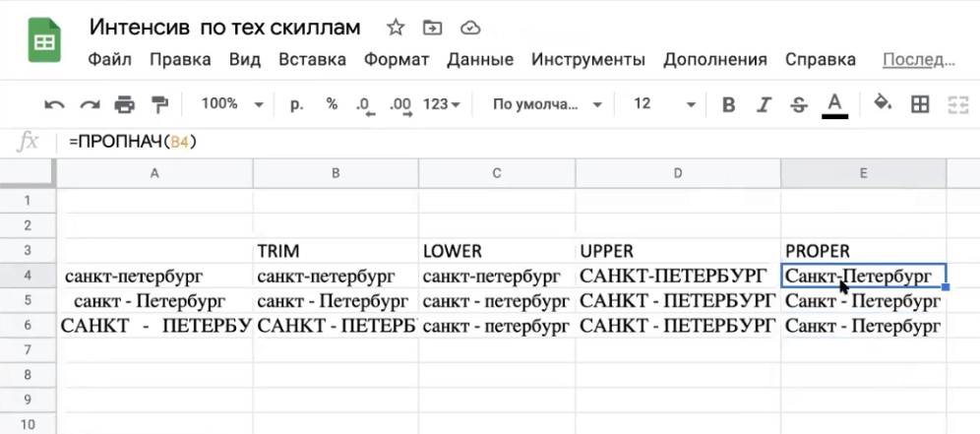Viewport: 980px width, 434px height.
Task: Star the document Интенсив по тех скиллам
Action: 396,28
